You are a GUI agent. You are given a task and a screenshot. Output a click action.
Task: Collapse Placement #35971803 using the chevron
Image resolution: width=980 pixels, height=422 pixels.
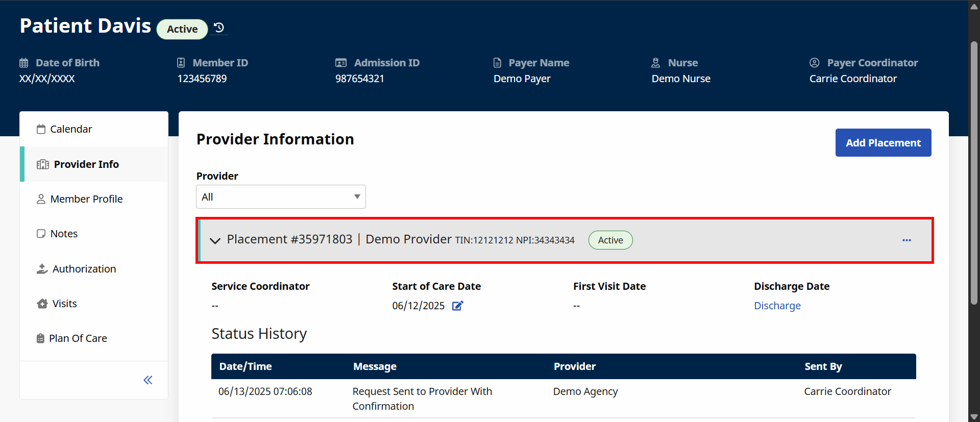pyautogui.click(x=215, y=240)
